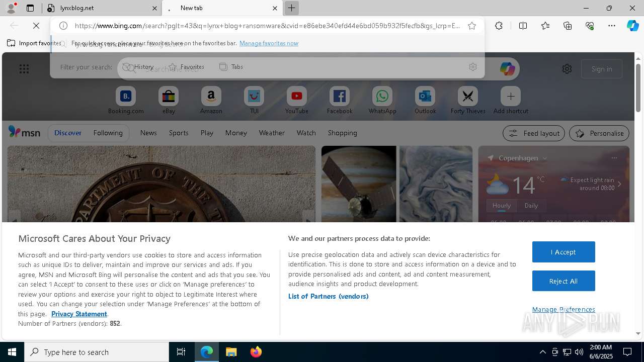
Task: Add this page to favorites star
Action: (x=472, y=26)
